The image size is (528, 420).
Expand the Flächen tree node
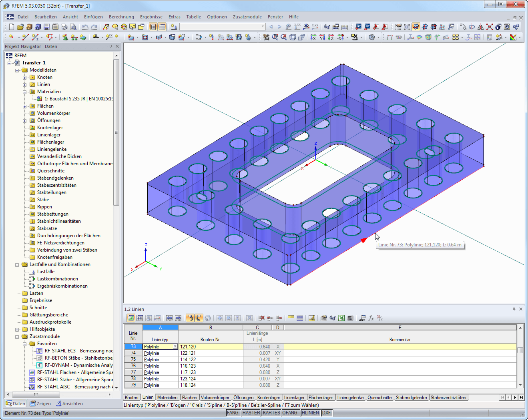click(x=25, y=106)
